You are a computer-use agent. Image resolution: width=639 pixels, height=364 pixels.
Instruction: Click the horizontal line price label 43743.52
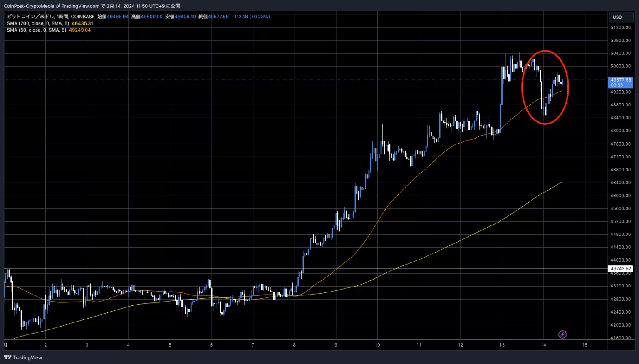(620, 269)
